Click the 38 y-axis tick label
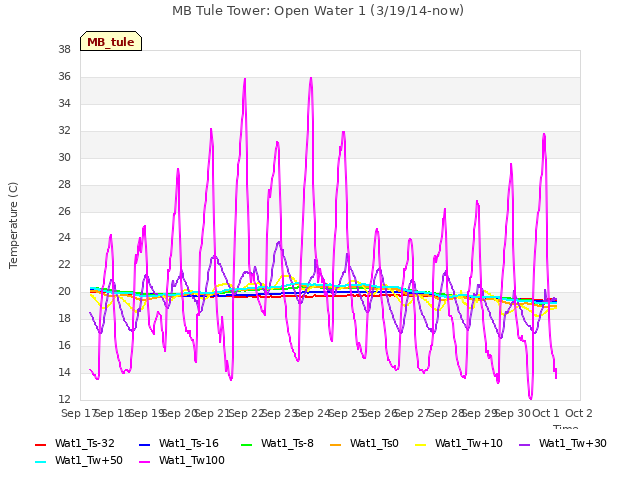Viewport: 640px width, 480px height. click(x=64, y=50)
